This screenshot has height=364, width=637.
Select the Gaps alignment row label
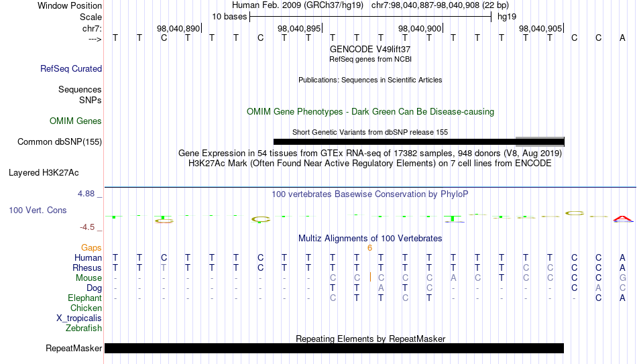pos(91,248)
